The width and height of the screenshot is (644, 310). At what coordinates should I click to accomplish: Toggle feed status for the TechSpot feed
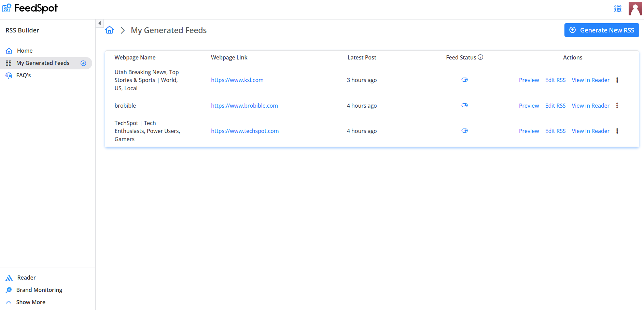(x=464, y=131)
